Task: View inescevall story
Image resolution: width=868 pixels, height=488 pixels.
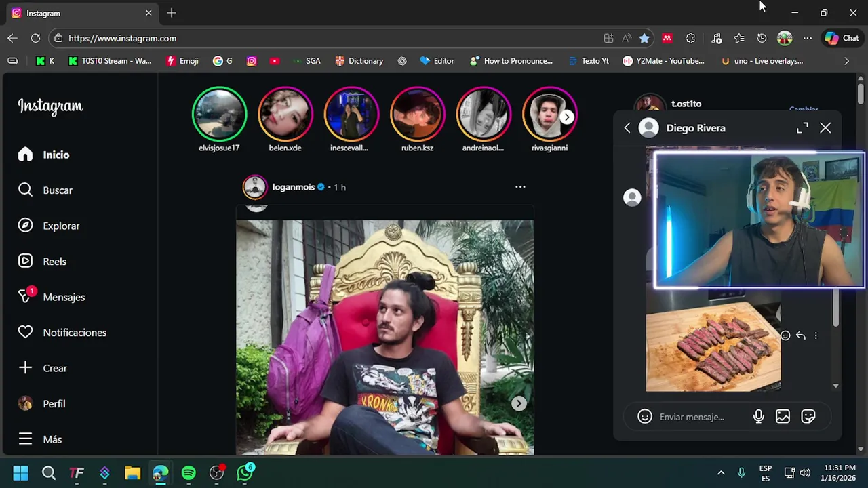Action: tap(351, 114)
